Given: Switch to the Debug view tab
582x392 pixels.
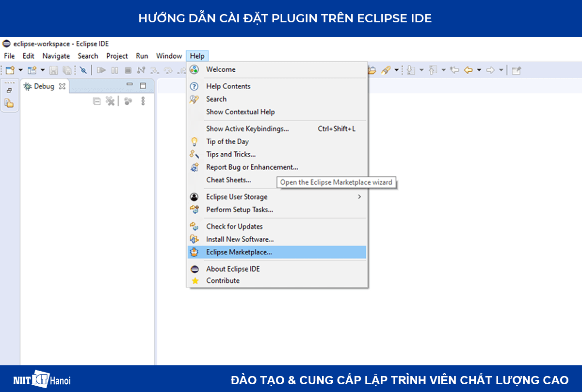Looking at the screenshot, I should coord(43,86).
